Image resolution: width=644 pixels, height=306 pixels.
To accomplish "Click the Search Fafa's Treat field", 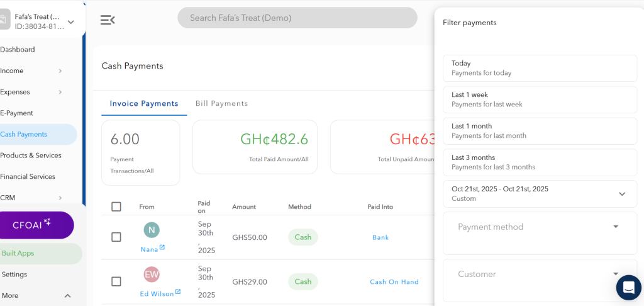I will pyautogui.click(x=297, y=18).
